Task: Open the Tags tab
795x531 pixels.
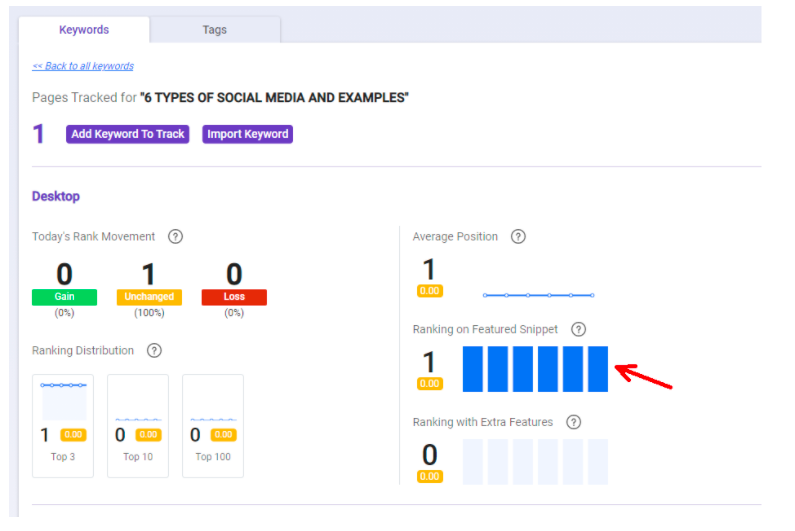Action: (x=214, y=30)
